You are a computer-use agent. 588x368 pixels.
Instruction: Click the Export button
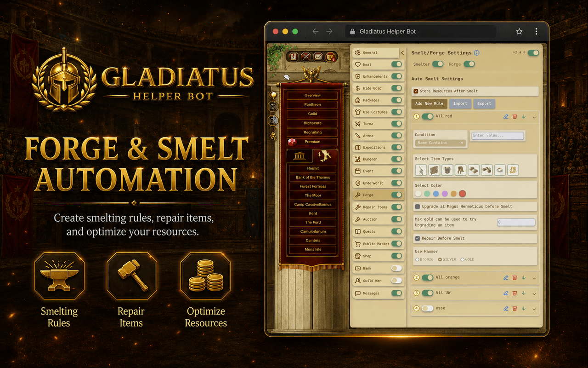tap(484, 104)
